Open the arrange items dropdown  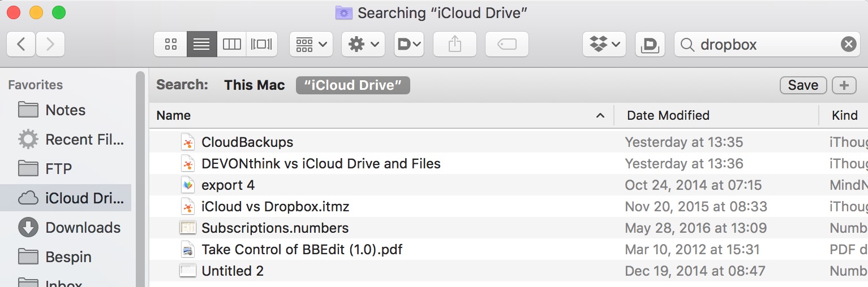[311, 44]
